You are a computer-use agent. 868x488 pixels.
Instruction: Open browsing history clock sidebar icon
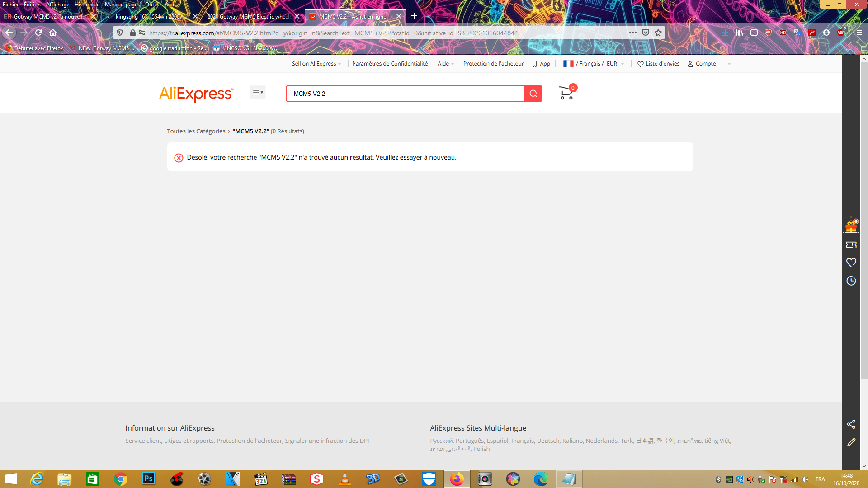851,281
